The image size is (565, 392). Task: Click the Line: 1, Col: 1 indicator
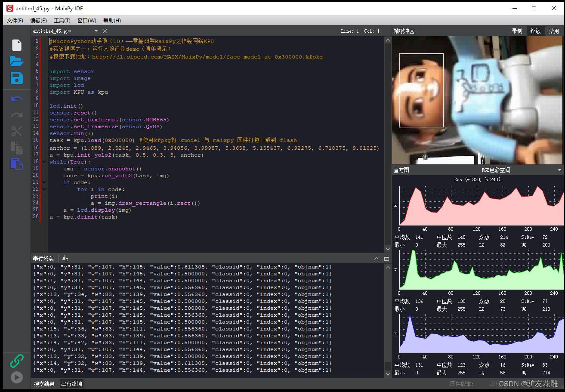360,31
